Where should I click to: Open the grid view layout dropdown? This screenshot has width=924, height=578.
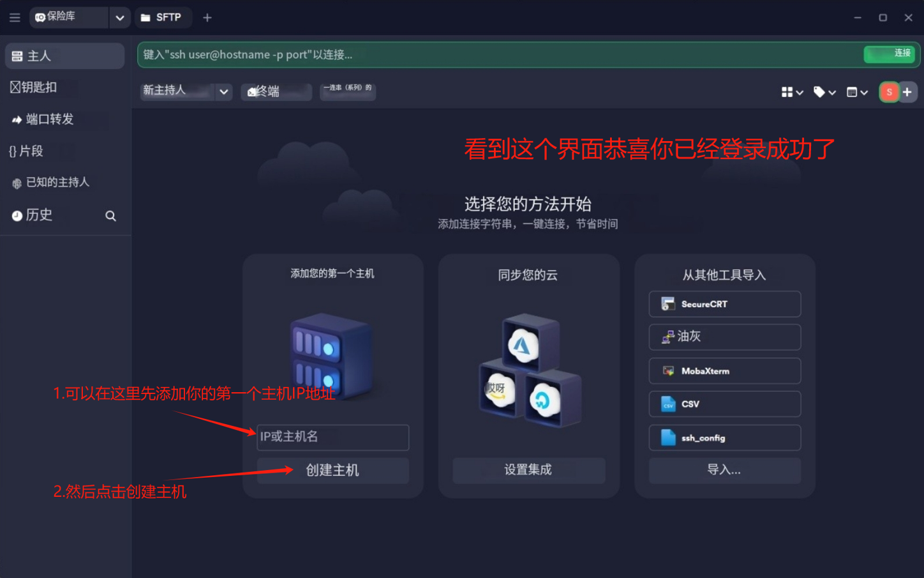[x=792, y=93]
